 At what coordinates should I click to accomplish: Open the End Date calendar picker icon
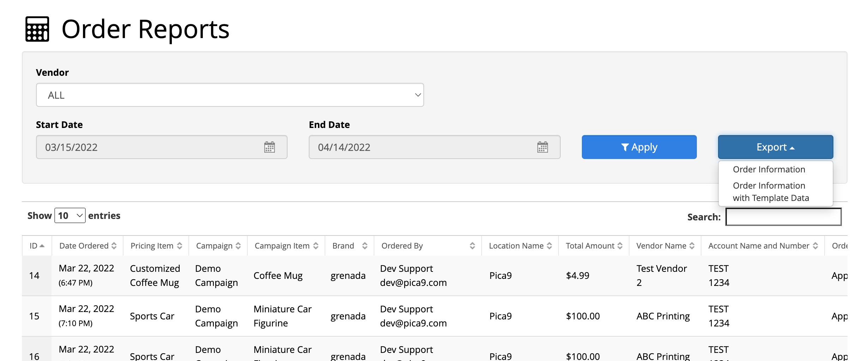542,147
